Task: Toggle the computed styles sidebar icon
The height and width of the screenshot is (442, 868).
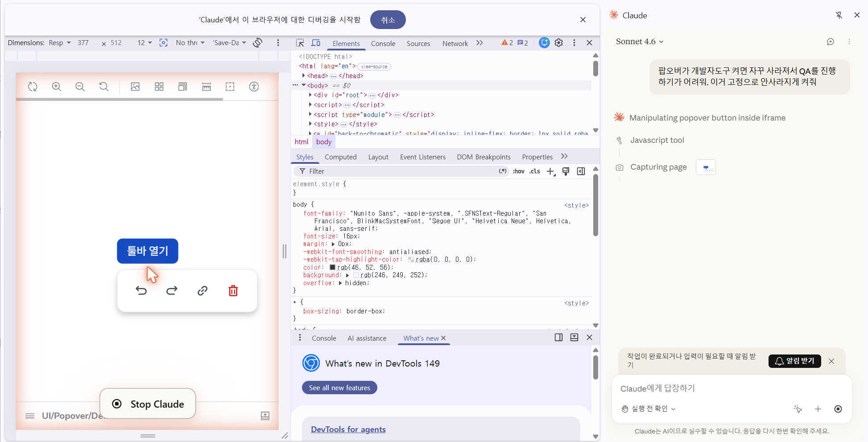Action: [581, 171]
